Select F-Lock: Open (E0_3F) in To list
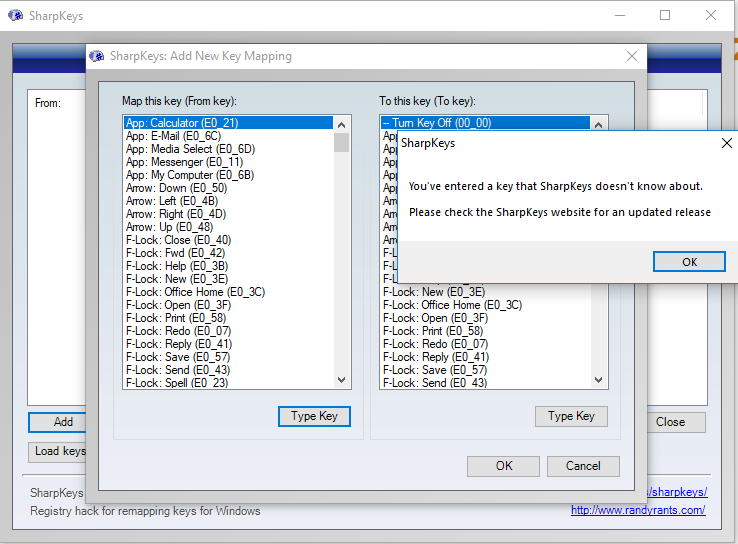 pos(485,318)
